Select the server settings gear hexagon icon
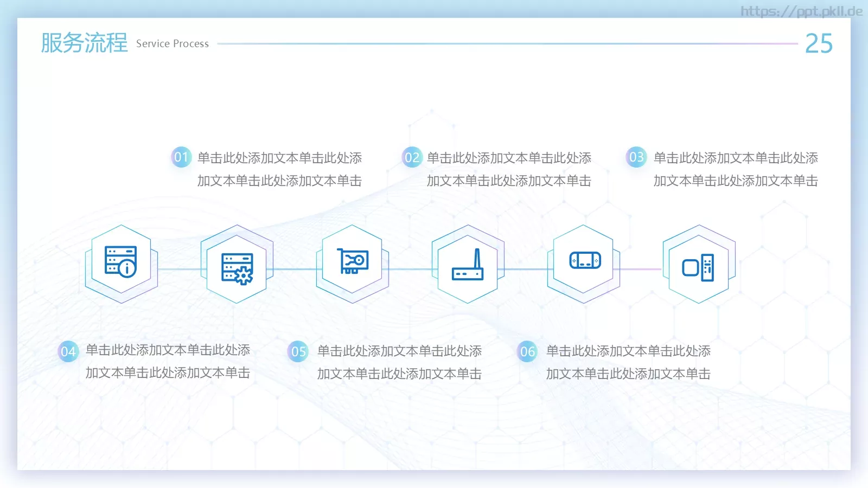The height and width of the screenshot is (488, 868). pyautogui.click(x=237, y=265)
